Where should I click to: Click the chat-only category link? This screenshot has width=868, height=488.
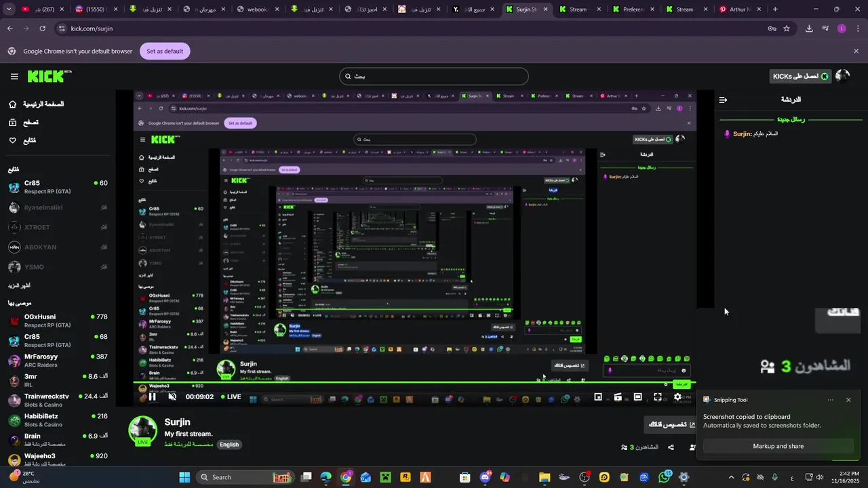189,445
